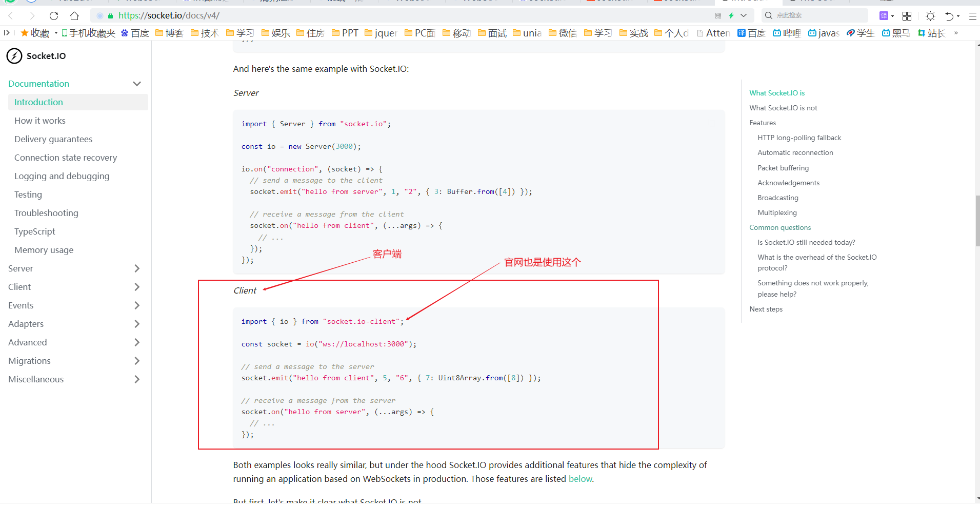The image size is (980, 505).
Task: Open the How it works page
Action: click(x=40, y=121)
